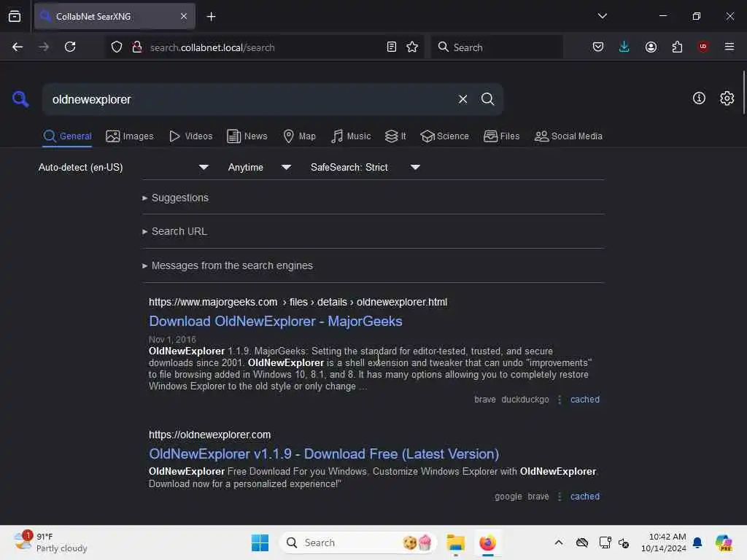Click the taskbar Search box
The image size is (747, 560).
pos(357,542)
